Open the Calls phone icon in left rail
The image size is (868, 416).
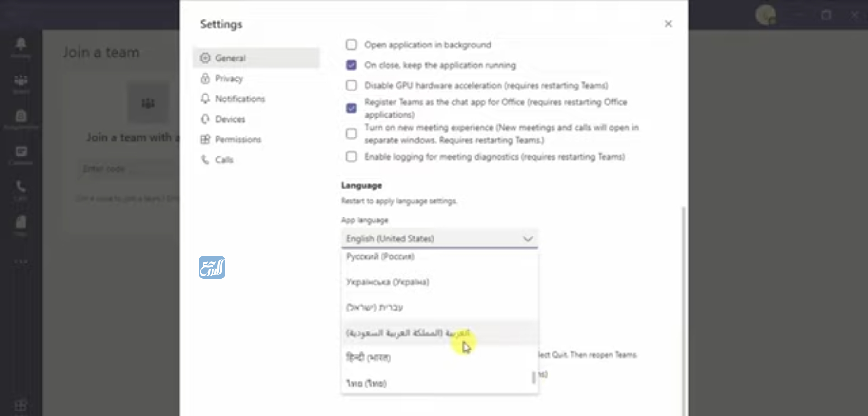coord(21,187)
